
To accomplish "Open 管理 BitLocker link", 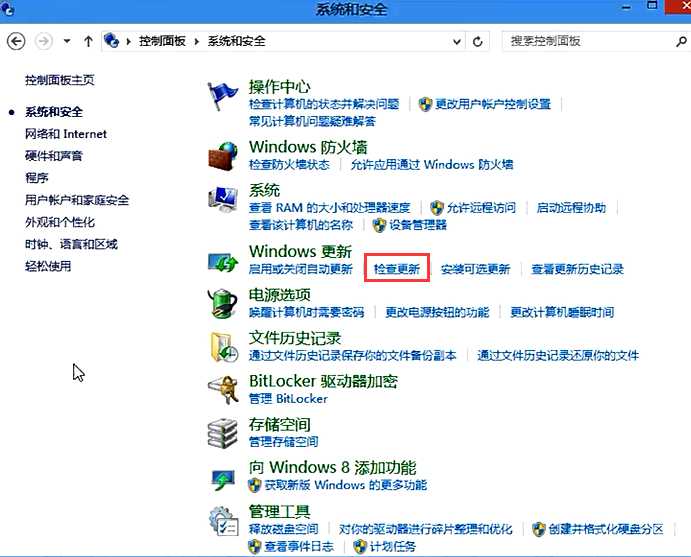I will [x=288, y=399].
